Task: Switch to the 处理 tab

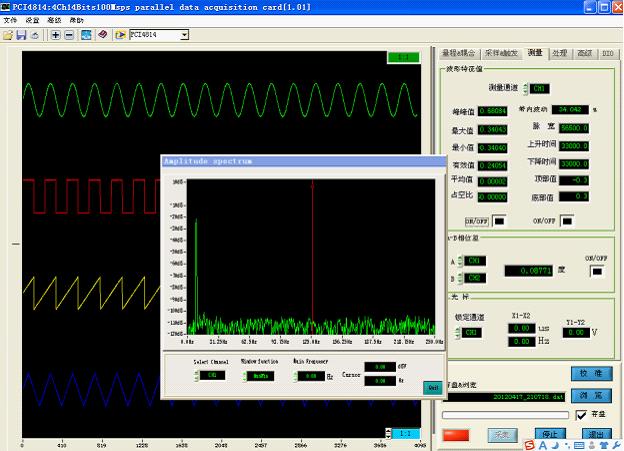Action: tap(559, 52)
